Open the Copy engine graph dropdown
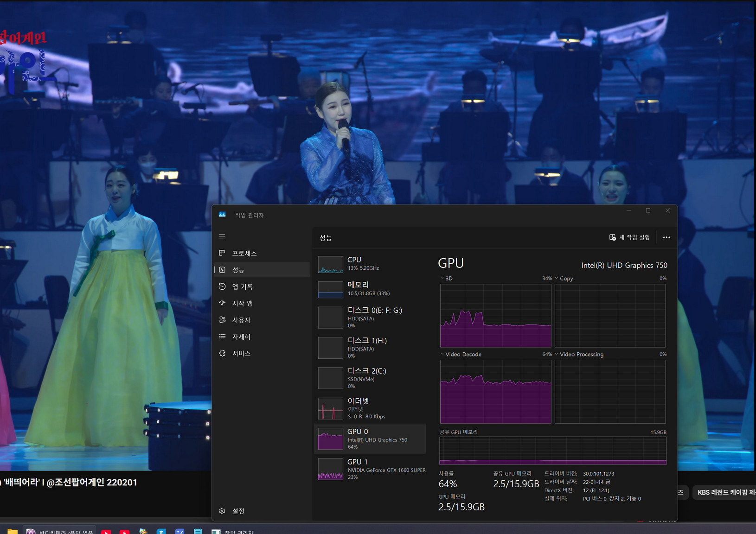The height and width of the screenshot is (534, 756). [x=564, y=279]
